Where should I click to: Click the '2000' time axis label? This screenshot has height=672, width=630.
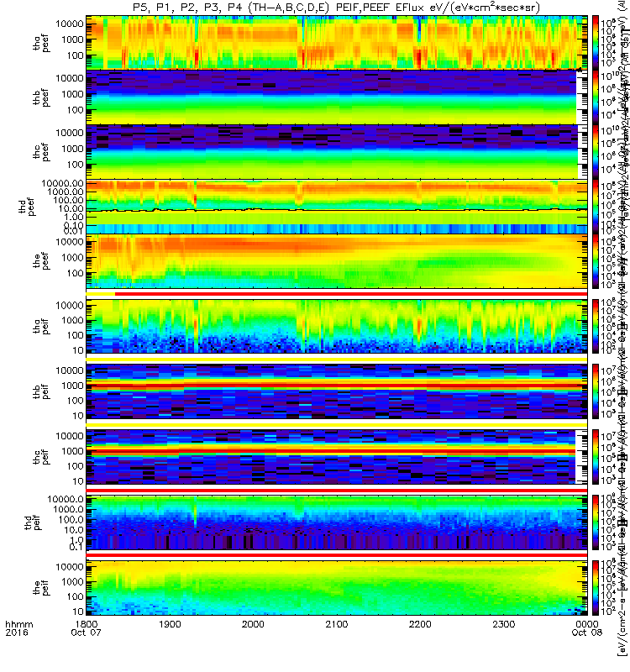point(253,624)
